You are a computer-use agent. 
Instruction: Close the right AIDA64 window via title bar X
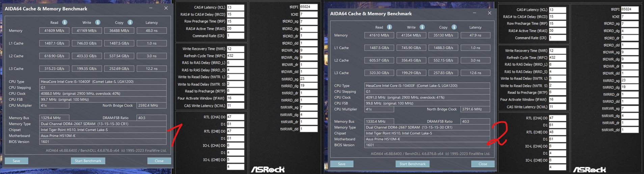(x=489, y=13)
